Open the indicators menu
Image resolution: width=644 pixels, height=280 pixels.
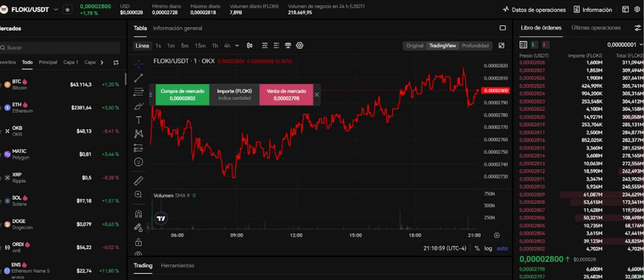click(265, 46)
